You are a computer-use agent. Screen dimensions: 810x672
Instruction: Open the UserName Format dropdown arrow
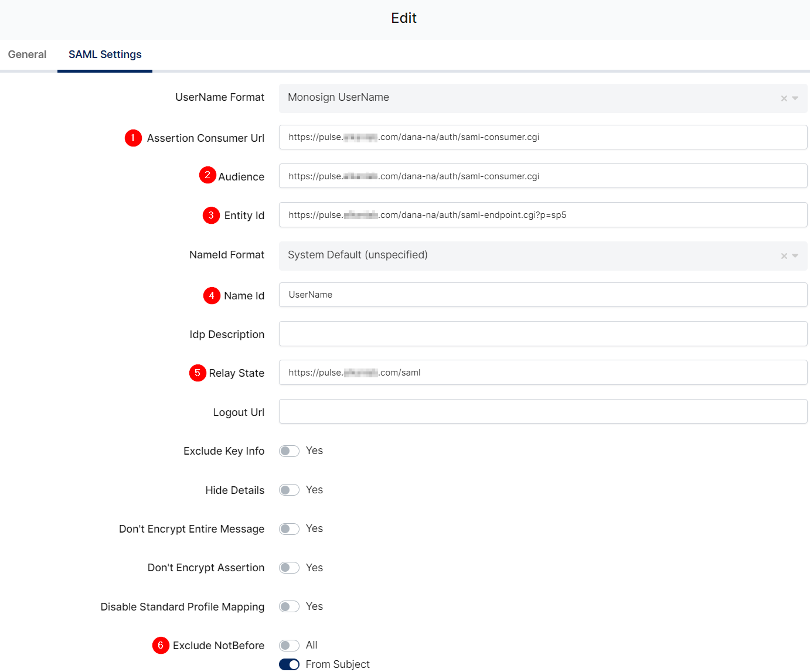(795, 98)
